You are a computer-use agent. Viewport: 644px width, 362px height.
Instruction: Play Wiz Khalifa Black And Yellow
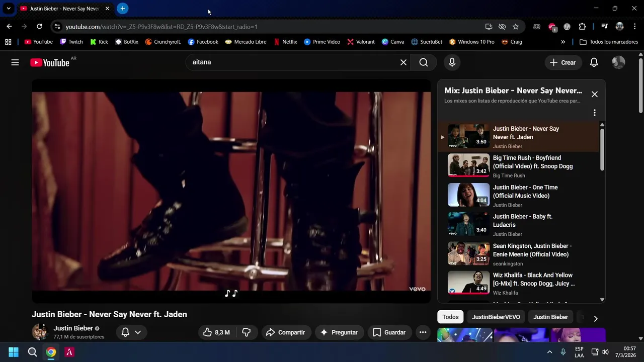(x=518, y=284)
